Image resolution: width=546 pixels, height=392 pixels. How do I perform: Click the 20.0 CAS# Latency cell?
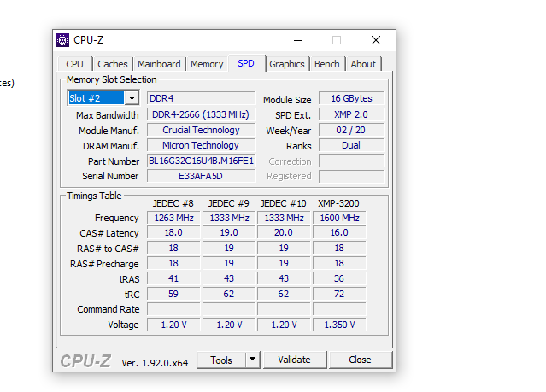(x=284, y=232)
